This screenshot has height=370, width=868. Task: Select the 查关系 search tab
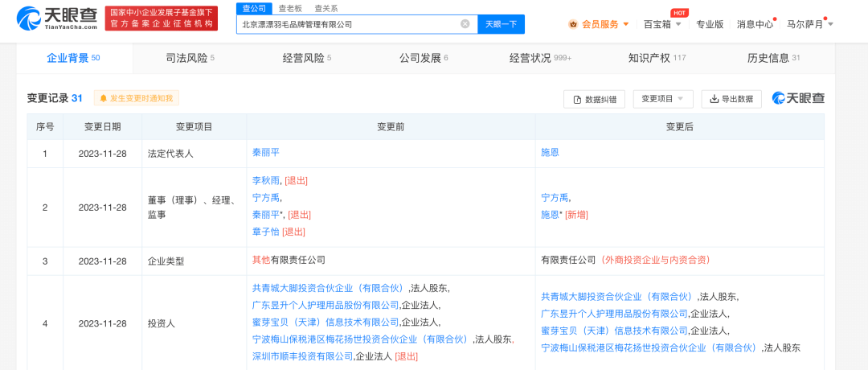pos(326,8)
